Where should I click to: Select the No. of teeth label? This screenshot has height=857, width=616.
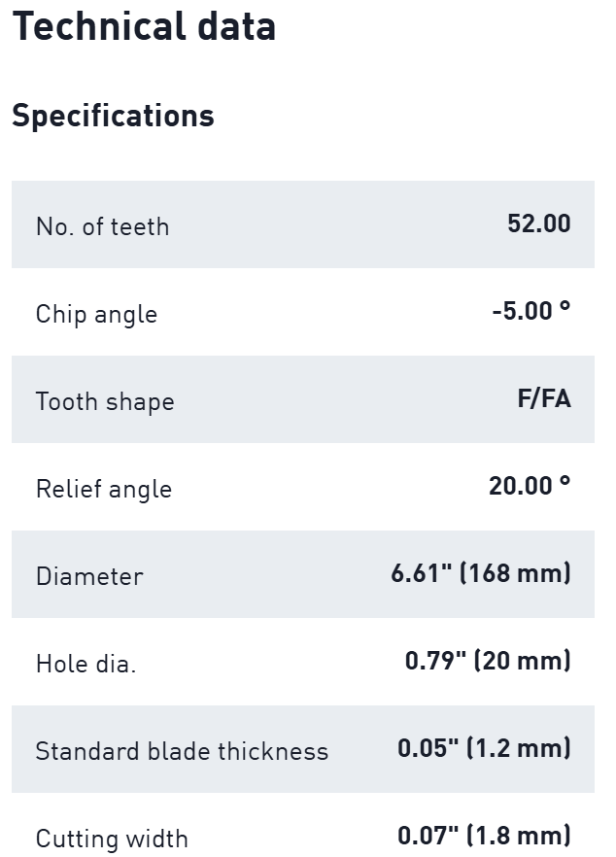tap(102, 226)
